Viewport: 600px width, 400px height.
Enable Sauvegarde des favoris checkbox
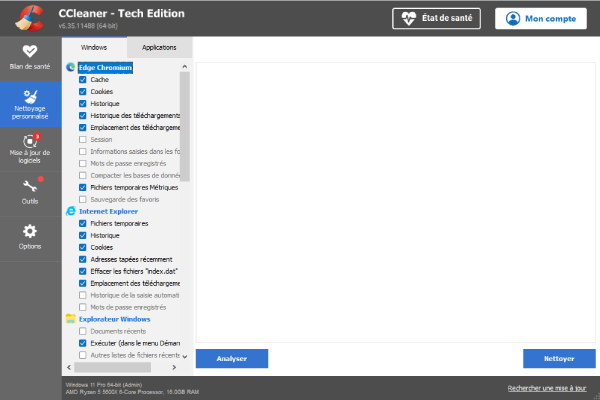pos(83,199)
